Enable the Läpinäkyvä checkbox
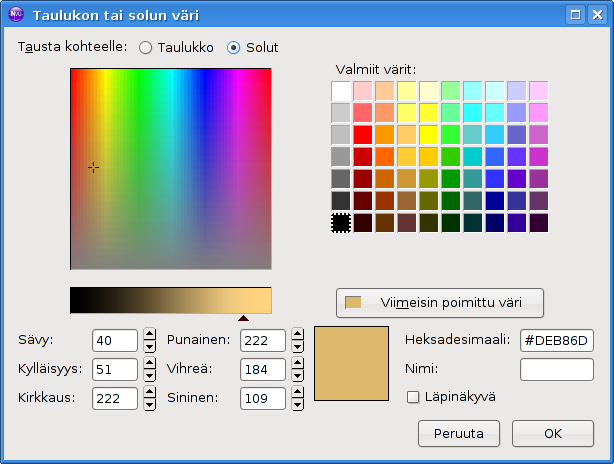 click(413, 397)
